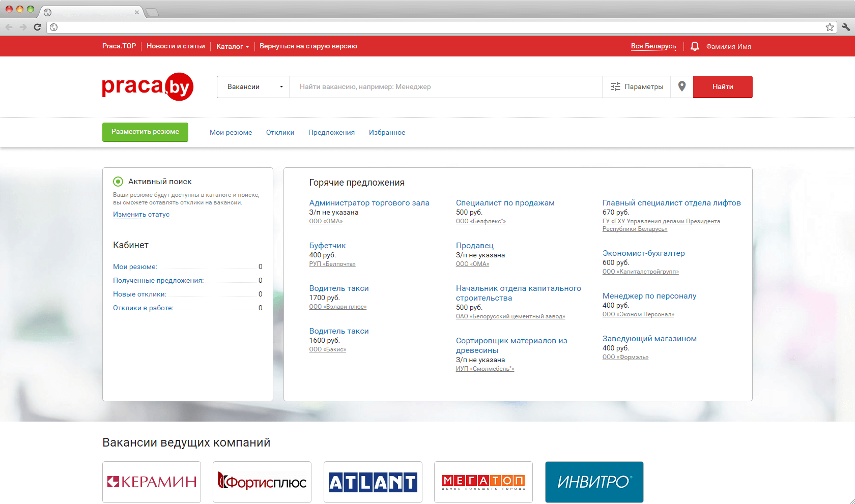Open browser settings wrench icon
This screenshot has width=855, height=504.
tap(845, 27)
